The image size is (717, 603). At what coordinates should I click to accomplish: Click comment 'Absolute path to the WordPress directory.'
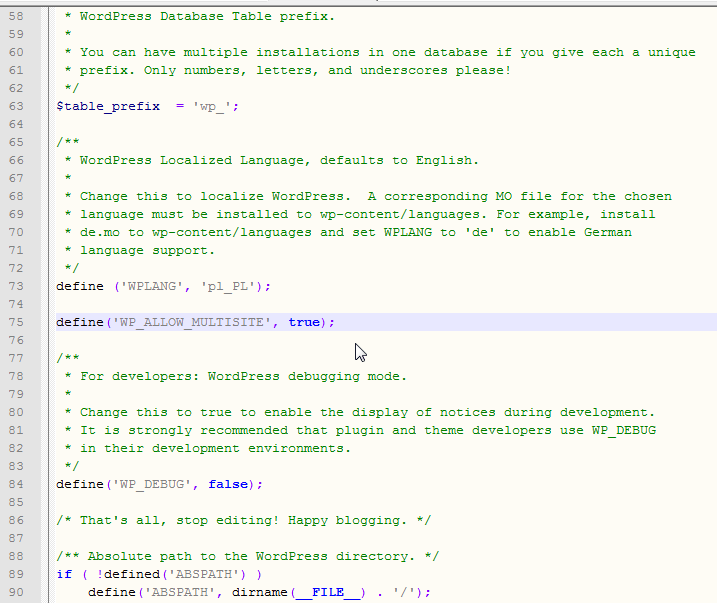click(251, 556)
